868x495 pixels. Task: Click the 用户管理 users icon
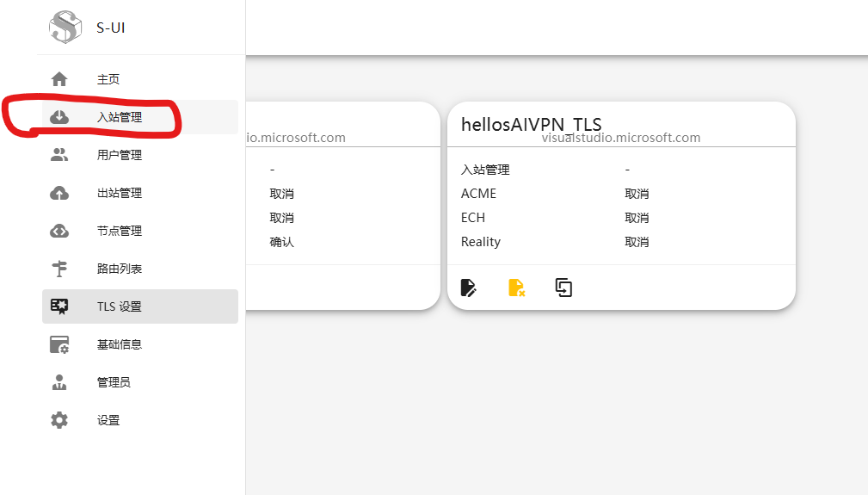(59, 155)
